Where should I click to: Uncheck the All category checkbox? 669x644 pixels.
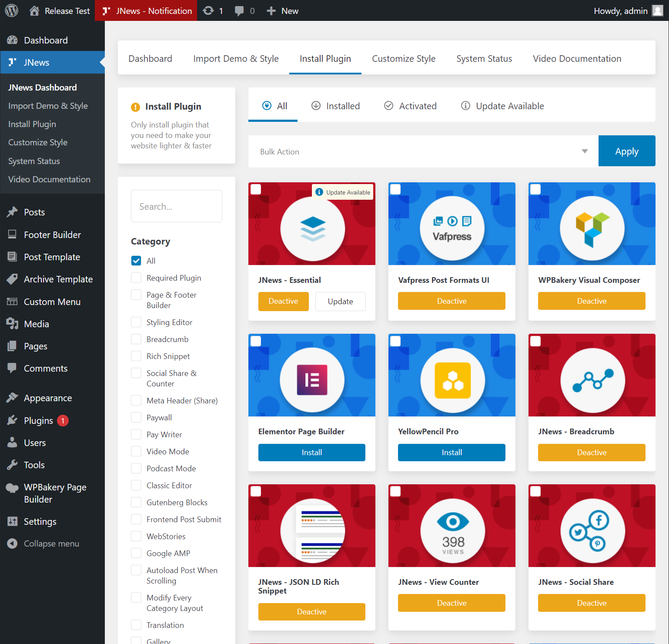point(136,261)
